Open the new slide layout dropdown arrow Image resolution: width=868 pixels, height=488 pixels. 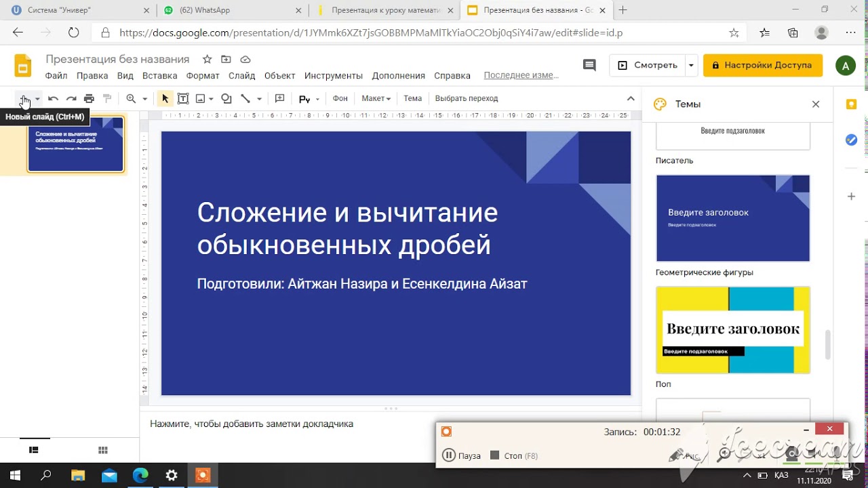[x=37, y=99]
